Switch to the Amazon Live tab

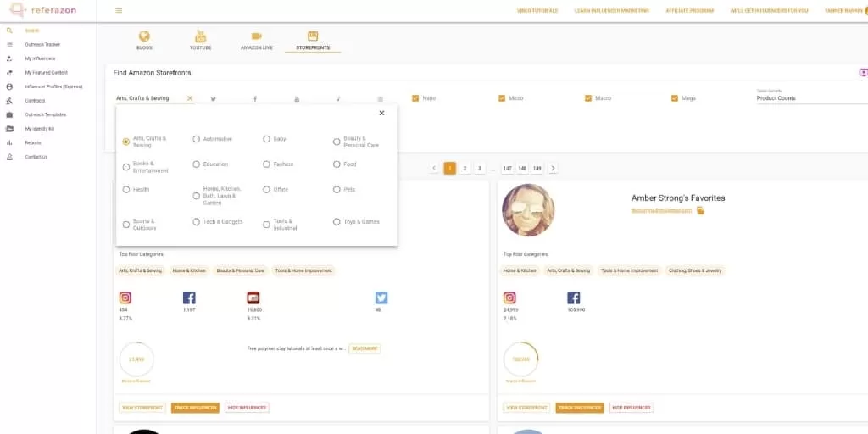(x=256, y=41)
